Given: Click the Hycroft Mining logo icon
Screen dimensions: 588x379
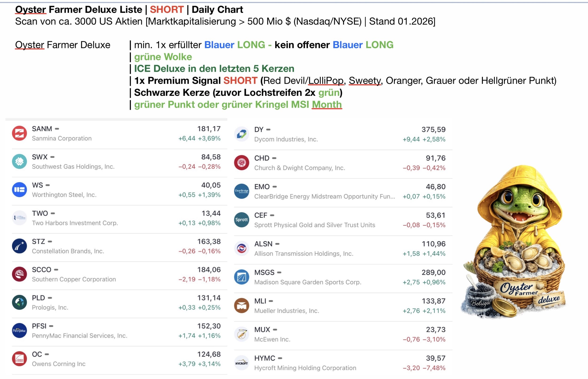Looking at the screenshot, I should point(241,363).
